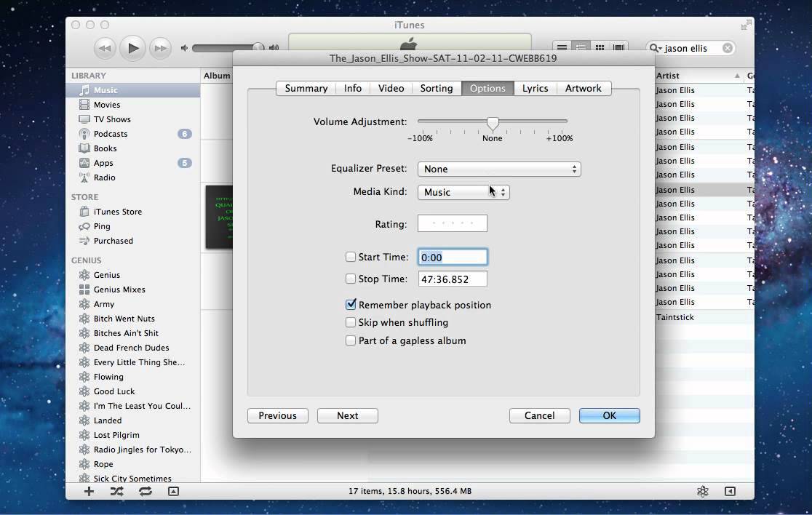Click the Volume Adjustment slider thumb
Viewport: 812px width, 515px height.
click(493, 123)
